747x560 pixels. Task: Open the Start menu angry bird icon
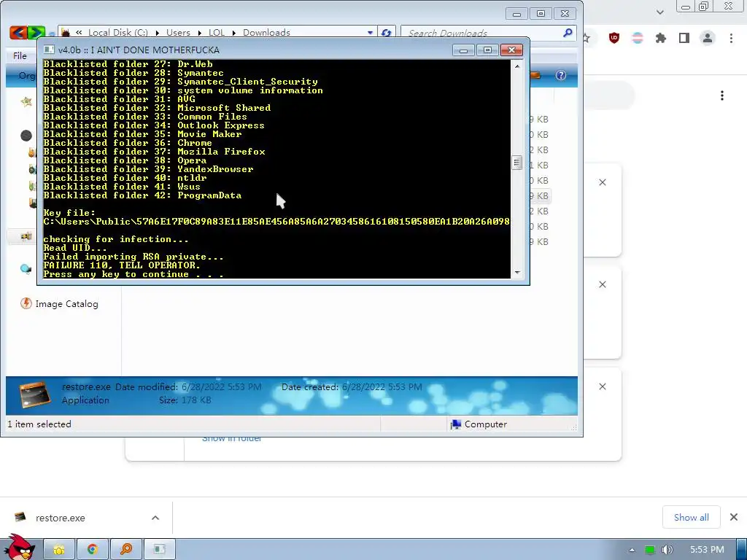[x=19, y=548]
